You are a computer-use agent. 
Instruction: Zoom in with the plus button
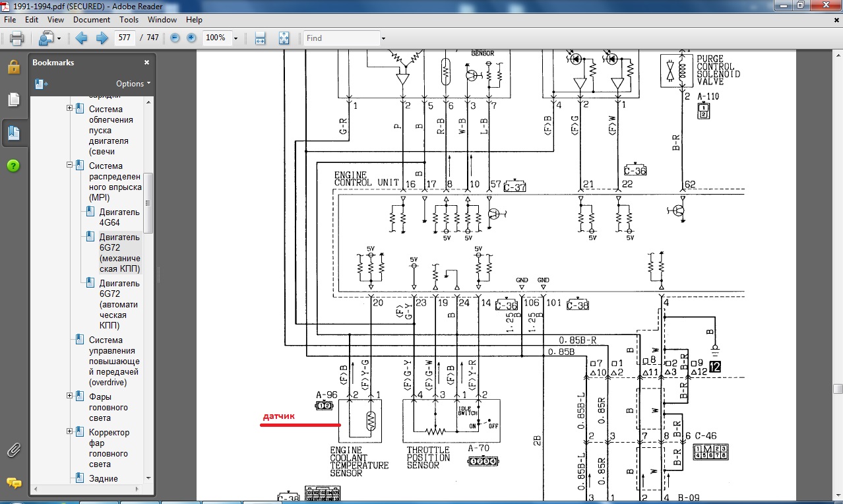191,38
